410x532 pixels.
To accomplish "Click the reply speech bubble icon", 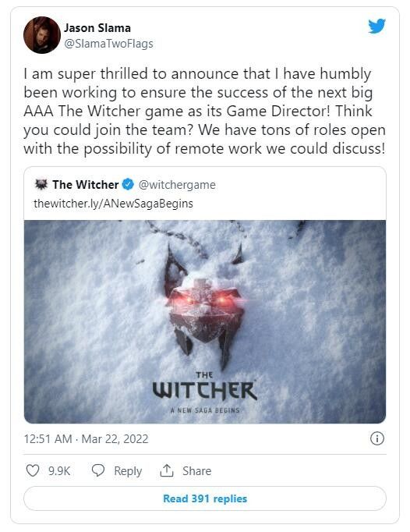I will pyautogui.click(x=98, y=470).
